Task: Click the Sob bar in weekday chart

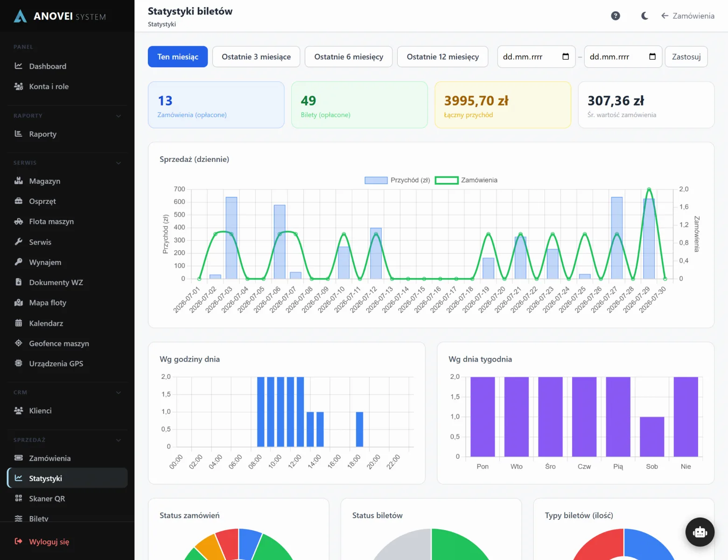Action: pos(652,437)
